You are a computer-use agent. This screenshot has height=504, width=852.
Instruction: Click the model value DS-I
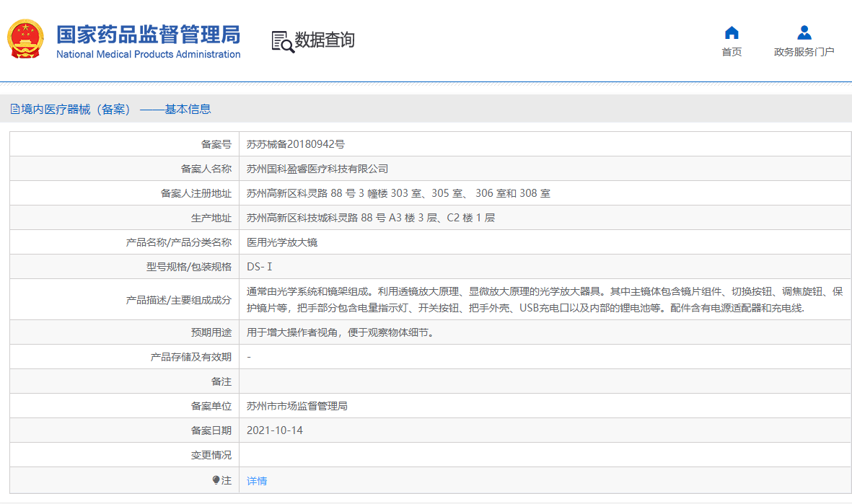click(x=260, y=267)
